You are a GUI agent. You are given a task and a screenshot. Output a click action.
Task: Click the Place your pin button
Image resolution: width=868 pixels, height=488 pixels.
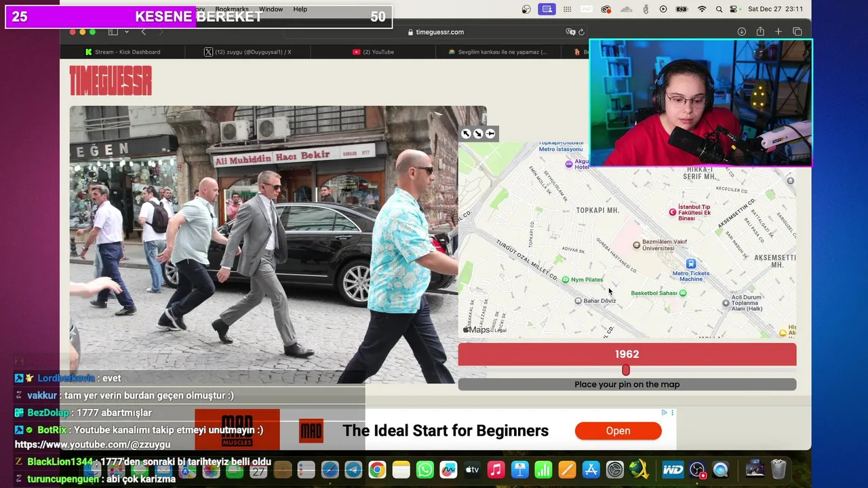click(x=627, y=384)
